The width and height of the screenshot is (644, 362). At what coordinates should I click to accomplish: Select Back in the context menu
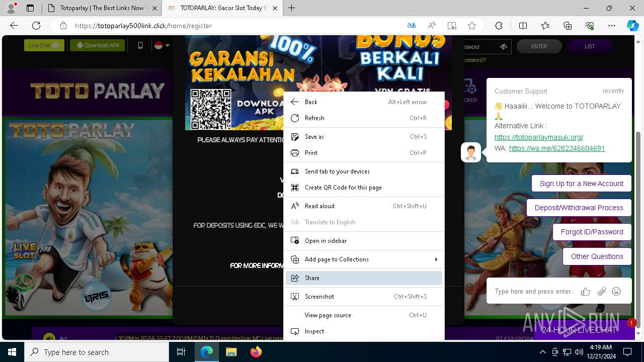click(364, 102)
